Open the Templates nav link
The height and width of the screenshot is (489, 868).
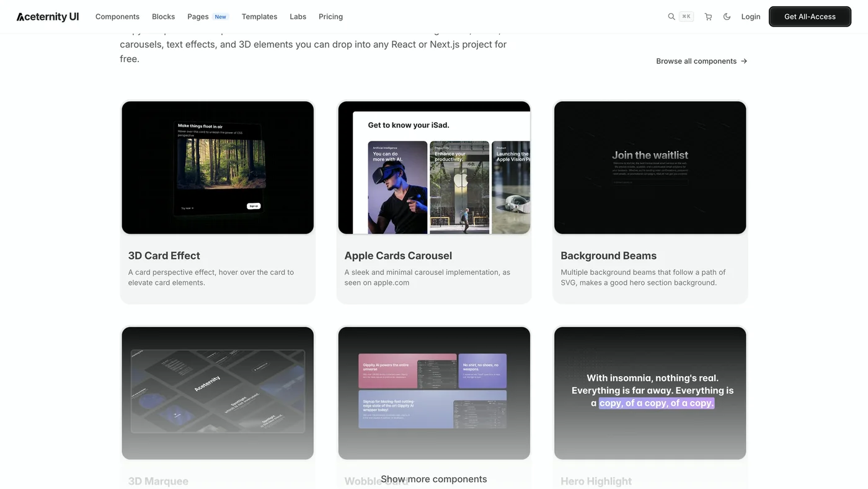259,17
